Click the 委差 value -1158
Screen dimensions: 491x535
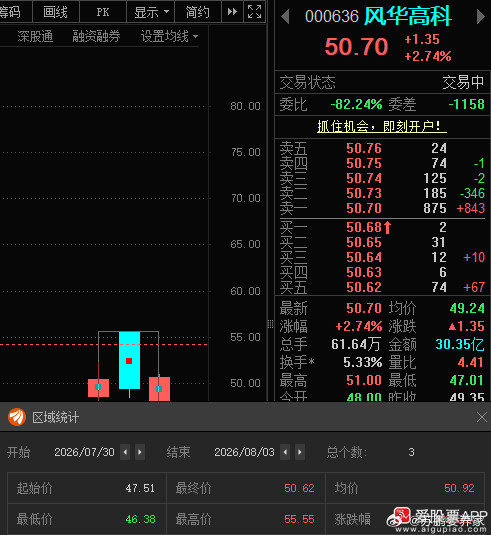[x=466, y=104]
